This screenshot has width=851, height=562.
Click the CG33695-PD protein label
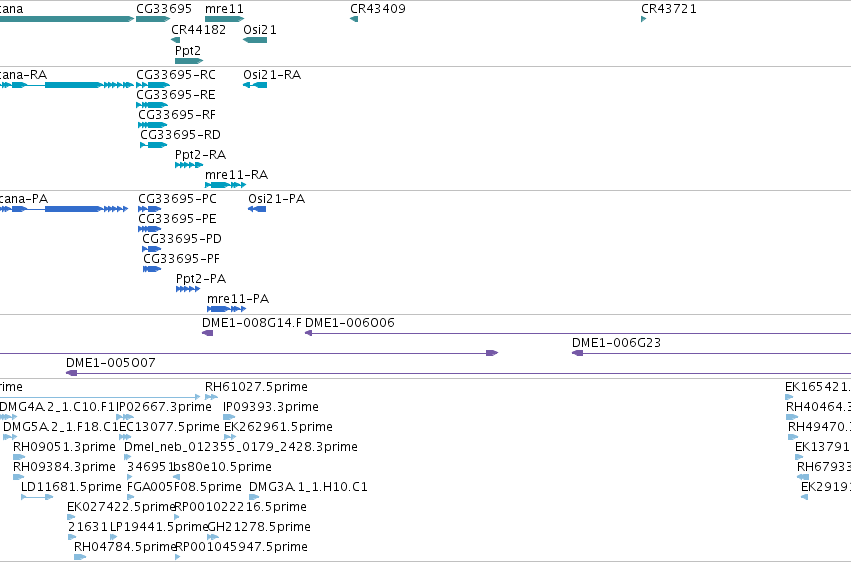point(182,239)
